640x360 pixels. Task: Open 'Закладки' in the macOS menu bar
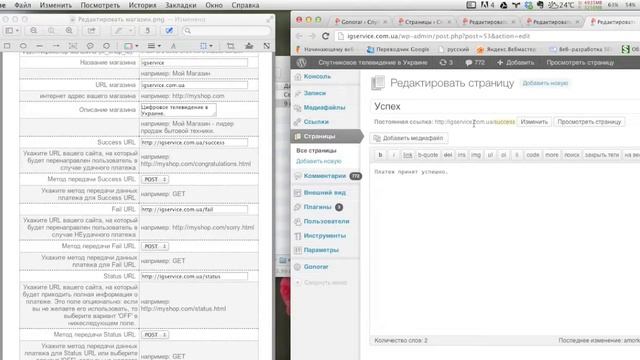point(180,5)
